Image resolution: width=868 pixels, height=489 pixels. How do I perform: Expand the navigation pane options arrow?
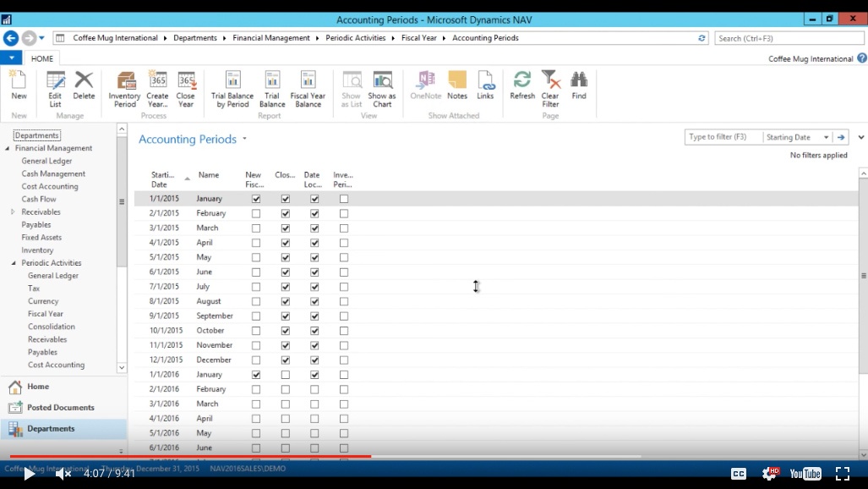[x=121, y=451]
